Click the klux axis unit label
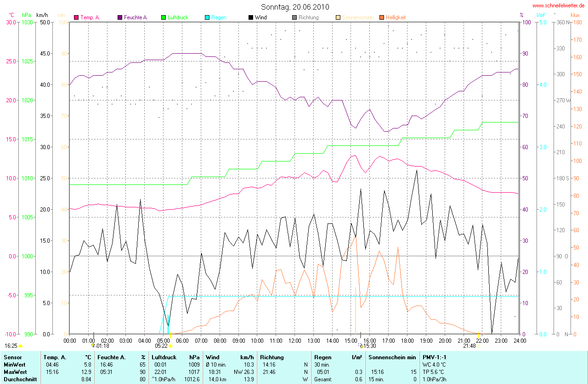 coord(575,15)
